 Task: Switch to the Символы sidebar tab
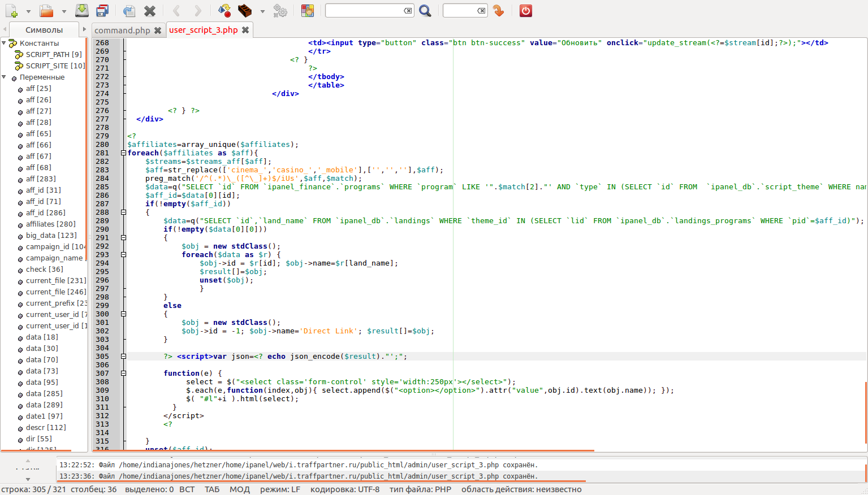tap(44, 30)
